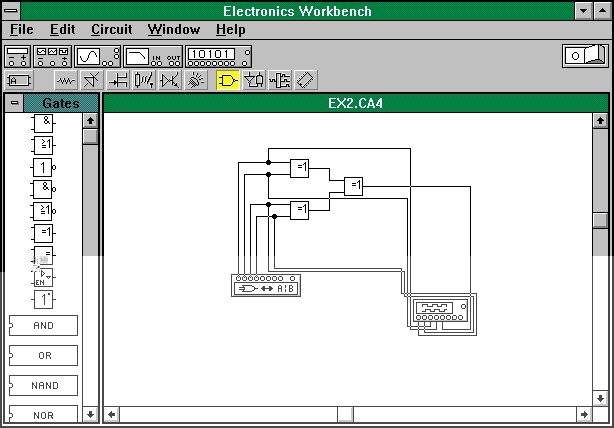Image resolution: width=614 pixels, height=428 pixels.
Task: Click Gates bin scrollbar thumb
Action: (x=90, y=137)
